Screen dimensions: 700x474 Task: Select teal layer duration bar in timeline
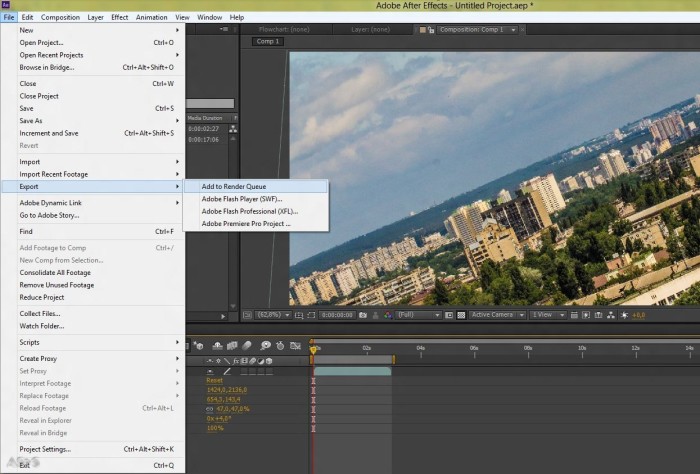click(352, 371)
